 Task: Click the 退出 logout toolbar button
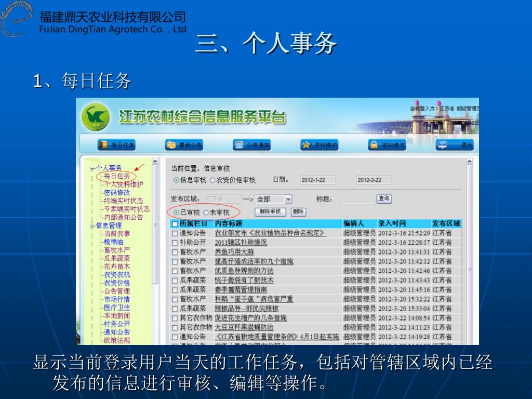click(x=455, y=145)
